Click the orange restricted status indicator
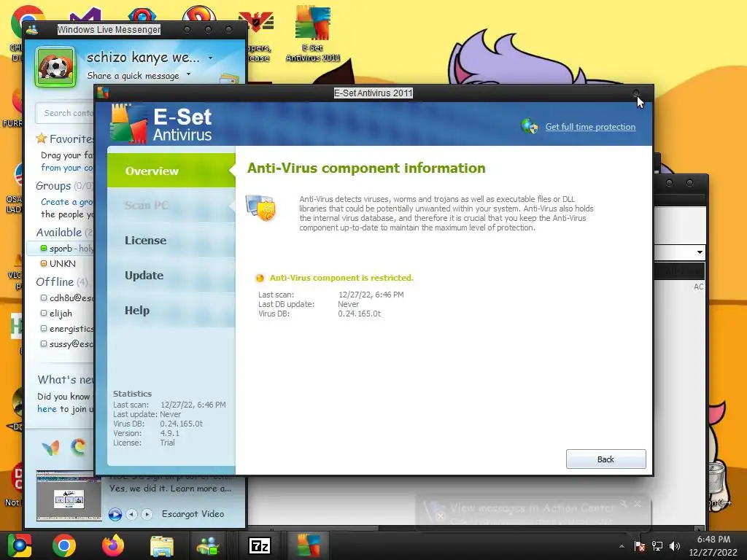The height and width of the screenshot is (560, 747). 260,278
